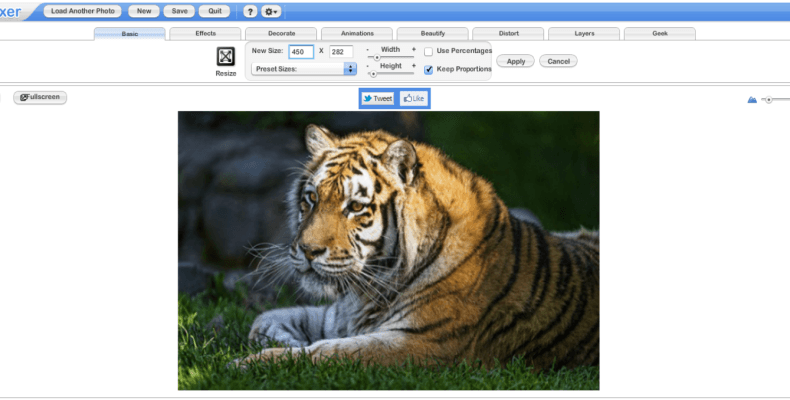Expand the Preset Sizes dropdown
Viewport: 790px width, 400px height.
304,69
